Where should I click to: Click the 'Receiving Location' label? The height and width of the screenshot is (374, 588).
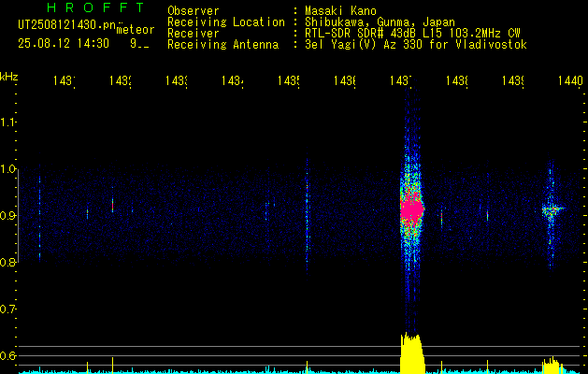click(x=226, y=22)
